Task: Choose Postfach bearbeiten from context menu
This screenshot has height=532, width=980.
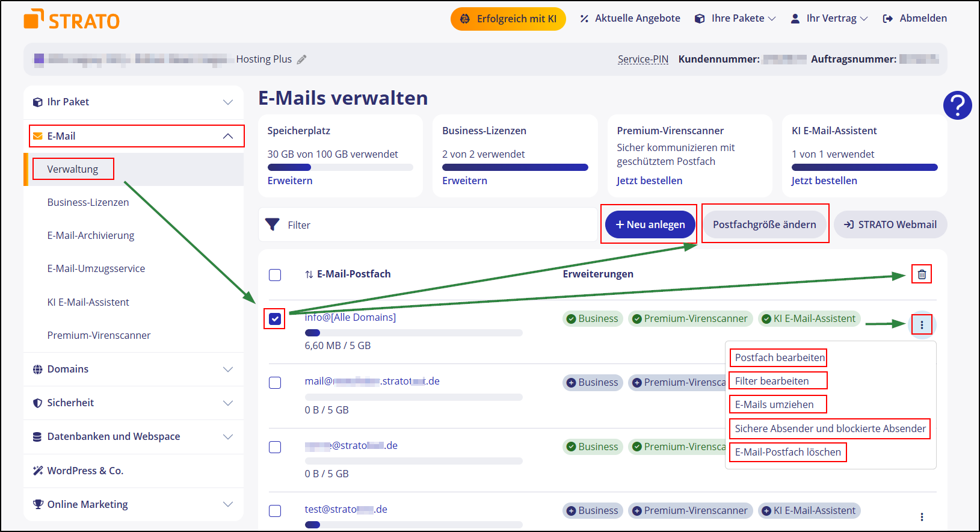Action: click(x=780, y=357)
